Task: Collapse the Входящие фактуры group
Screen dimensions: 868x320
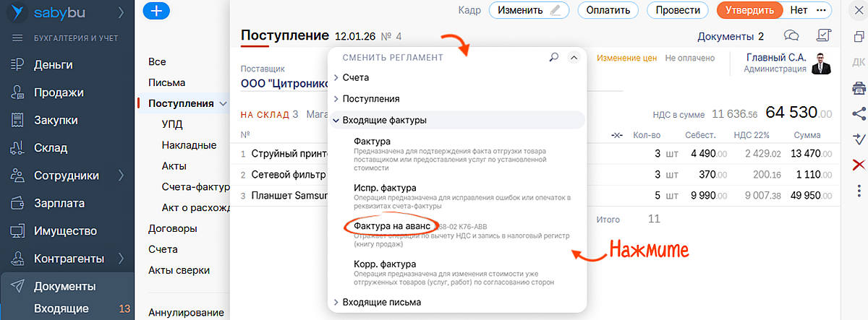Action: (384, 120)
